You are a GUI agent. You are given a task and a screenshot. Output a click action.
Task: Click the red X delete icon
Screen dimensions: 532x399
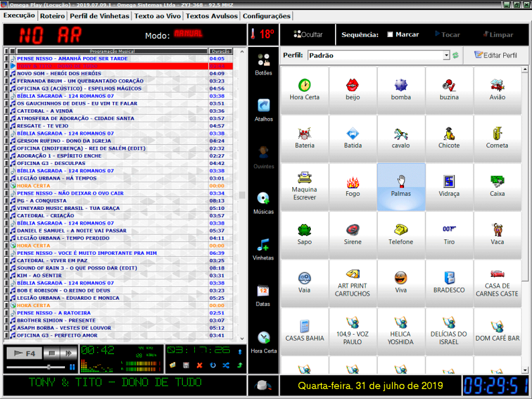pos(199,365)
